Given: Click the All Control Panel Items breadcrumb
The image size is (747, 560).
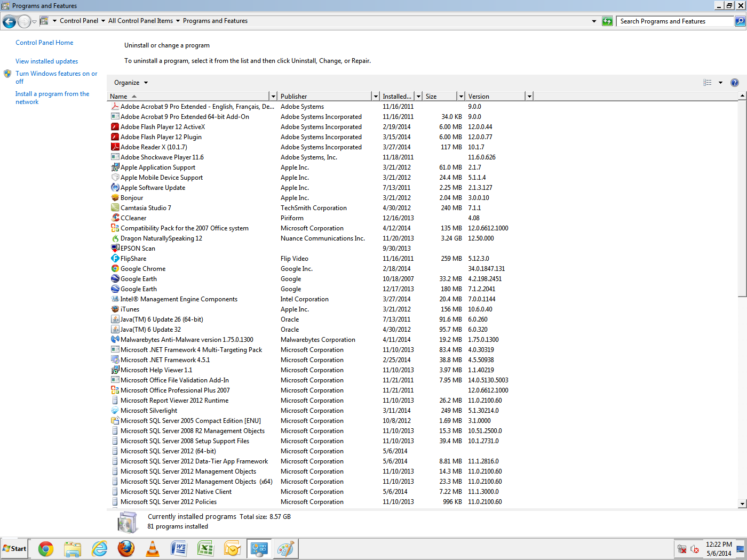Looking at the screenshot, I should click(x=140, y=21).
